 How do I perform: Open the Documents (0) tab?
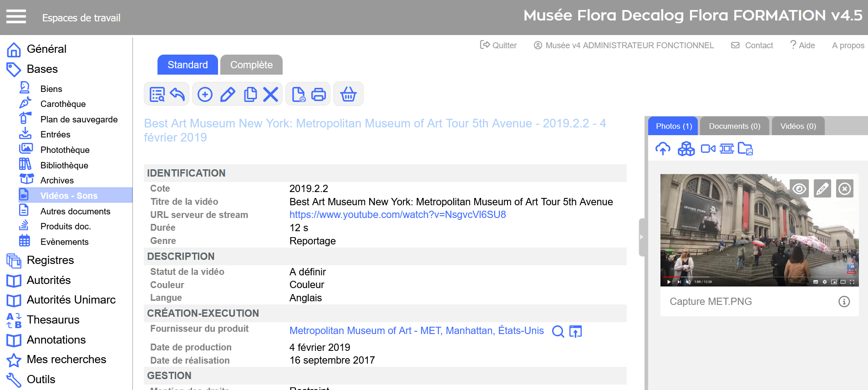(x=734, y=126)
